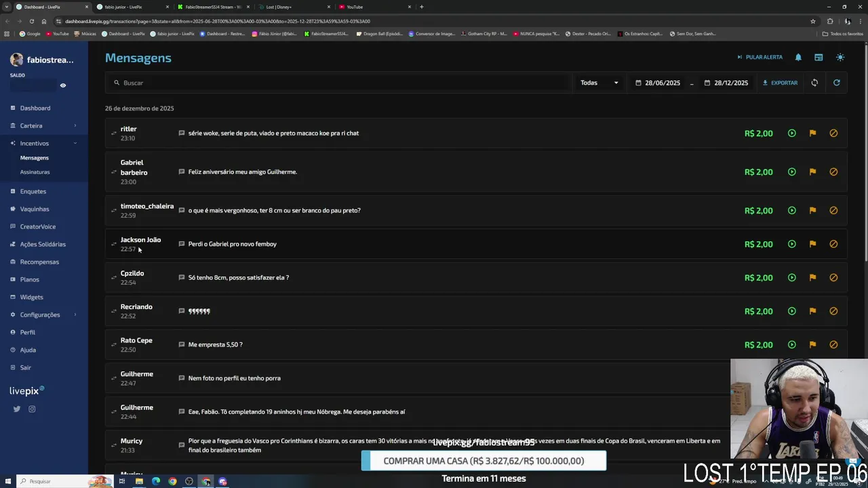Screen dimensions: 868x488
Task: Flag the Gabriel barbeiro message
Action: pyautogui.click(x=812, y=172)
